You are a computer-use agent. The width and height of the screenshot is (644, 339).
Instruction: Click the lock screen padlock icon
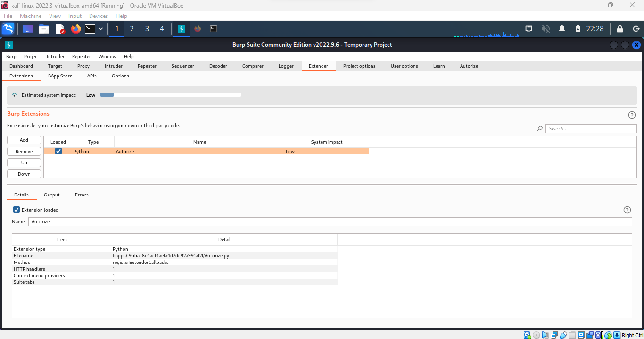(x=620, y=29)
